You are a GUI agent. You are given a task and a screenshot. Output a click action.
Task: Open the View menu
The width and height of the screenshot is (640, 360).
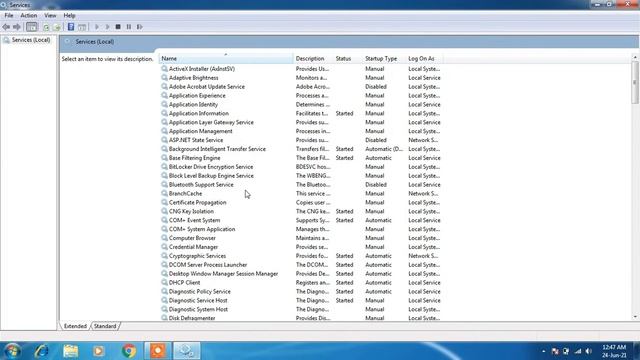coord(50,16)
